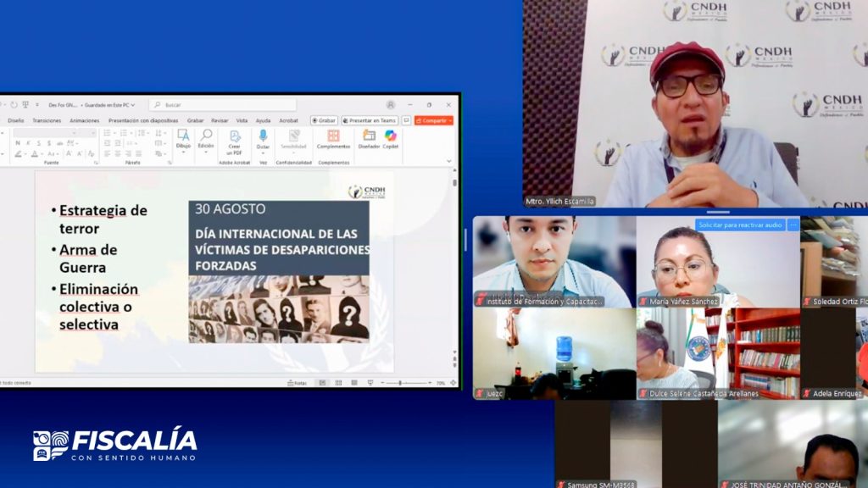Open the Presentación con diapositivas tab
Viewport: 868px width, 488px height.
click(143, 120)
